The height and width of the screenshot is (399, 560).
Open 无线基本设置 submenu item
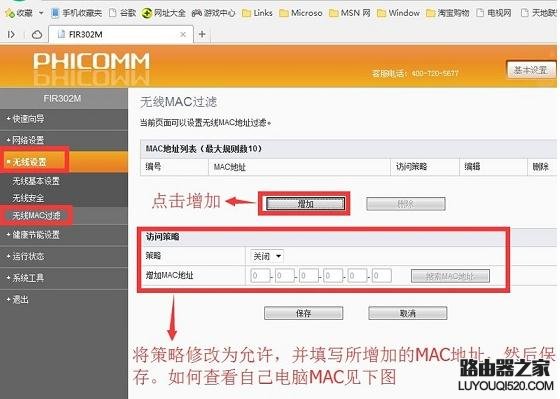36,181
